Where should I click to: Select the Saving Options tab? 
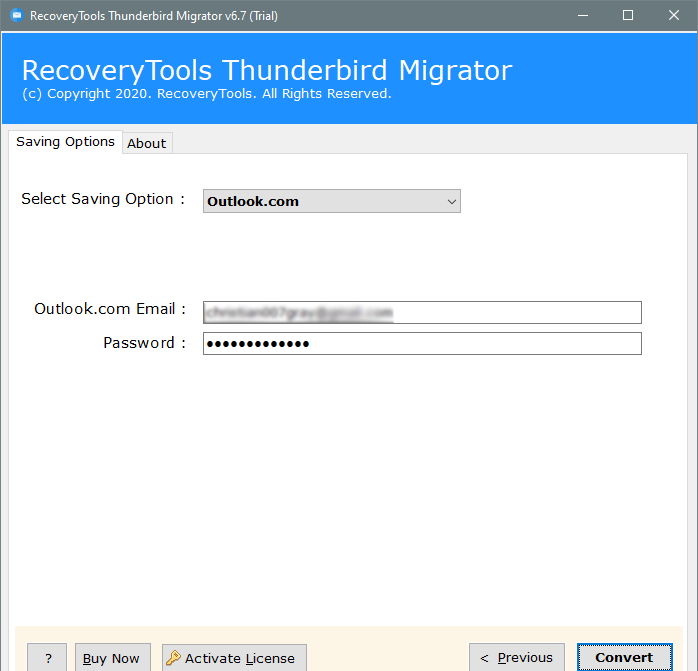click(x=65, y=142)
